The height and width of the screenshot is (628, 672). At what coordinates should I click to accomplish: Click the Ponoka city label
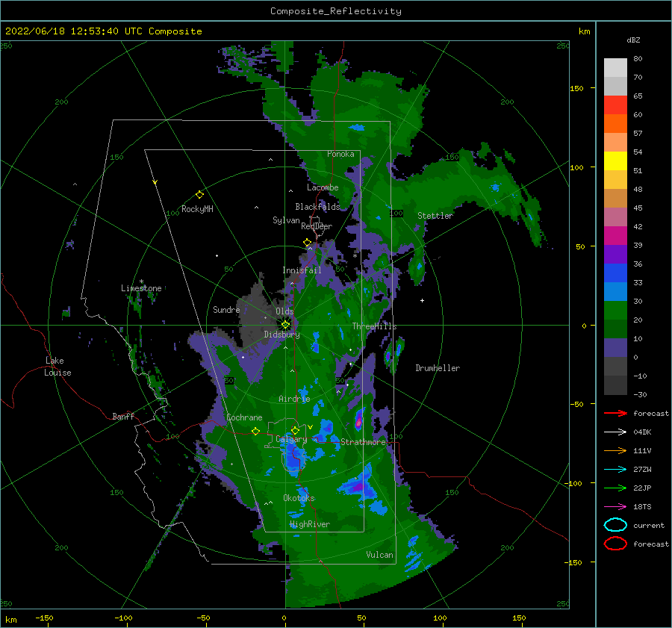pyautogui.click(x=340, y=154)
